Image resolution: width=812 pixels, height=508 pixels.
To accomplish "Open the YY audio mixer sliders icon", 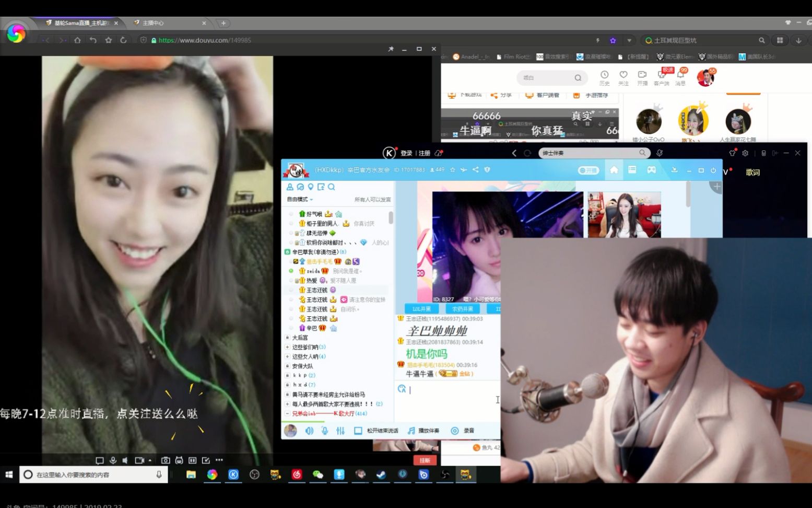I will 340,431.
